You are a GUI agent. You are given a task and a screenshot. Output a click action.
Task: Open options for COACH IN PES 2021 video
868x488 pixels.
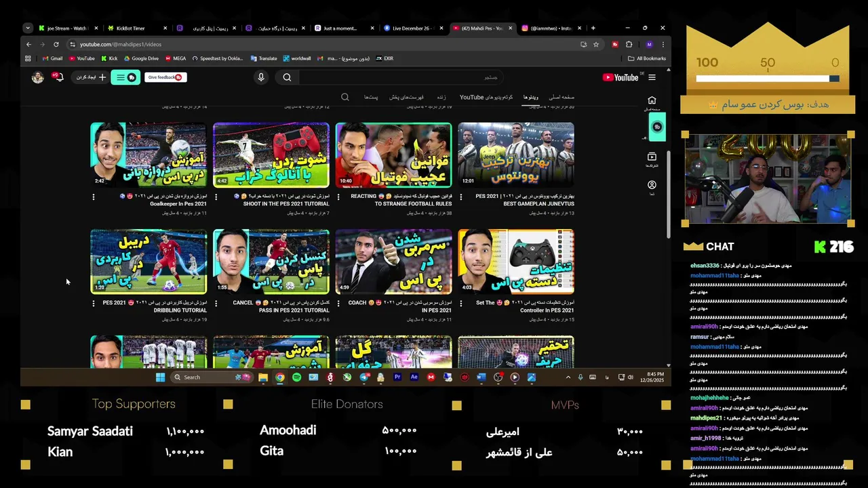[x=339, y=303]
